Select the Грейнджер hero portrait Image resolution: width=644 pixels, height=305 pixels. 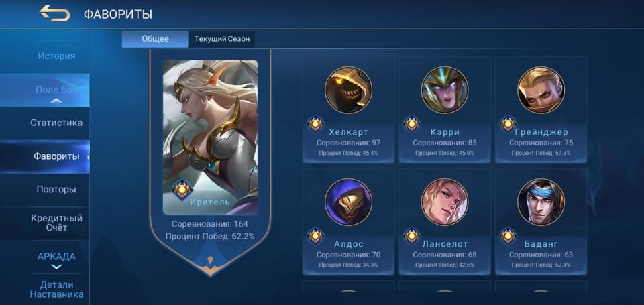tap(541, 90)
